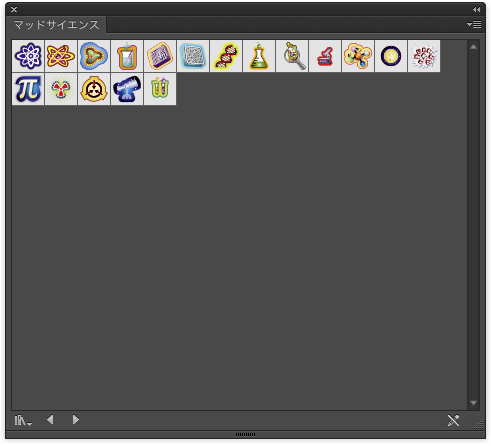Viewport: 491px width, 446px height.
Task: Click the scrollbar down arrow
Action: click(x=473, y=403)
